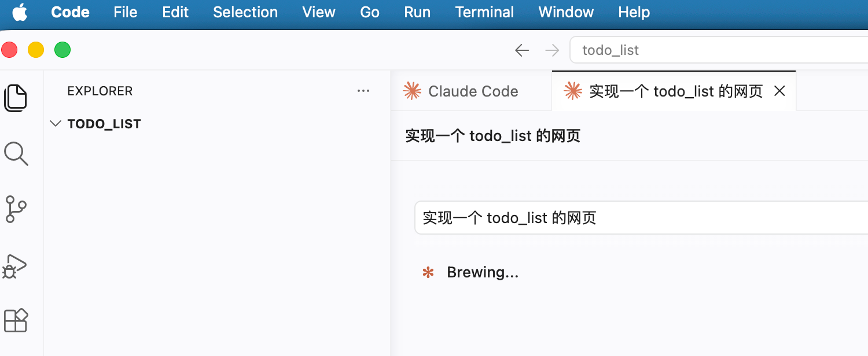The width and height of the screenshot is (868, 356).
Task: Click the Claude spark icon on Claude Code tab
Action: pyautogui.click(x=412, y=91)
